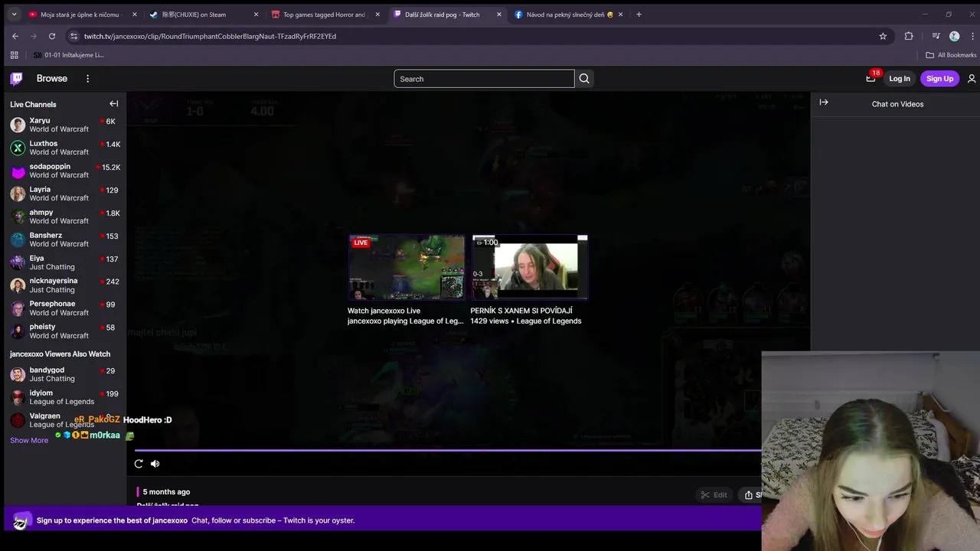Open the Twitch home logo
This screenshot has height=551, width=980.
17,79
